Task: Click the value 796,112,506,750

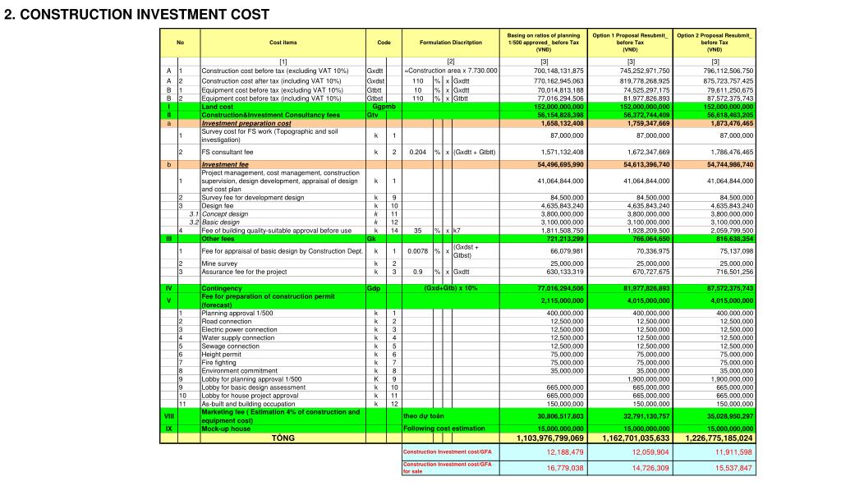Action: [728, 71]
